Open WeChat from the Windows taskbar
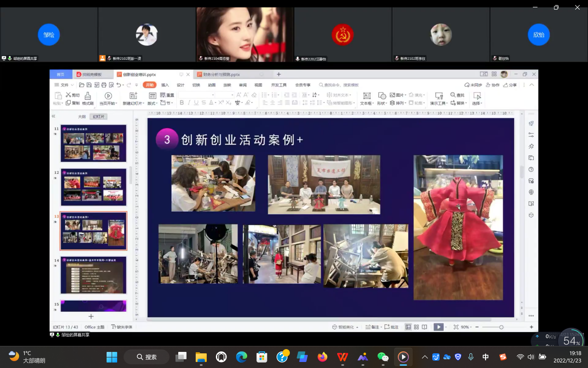Viewport: 588px width, 368px height. tap(383, 357)
